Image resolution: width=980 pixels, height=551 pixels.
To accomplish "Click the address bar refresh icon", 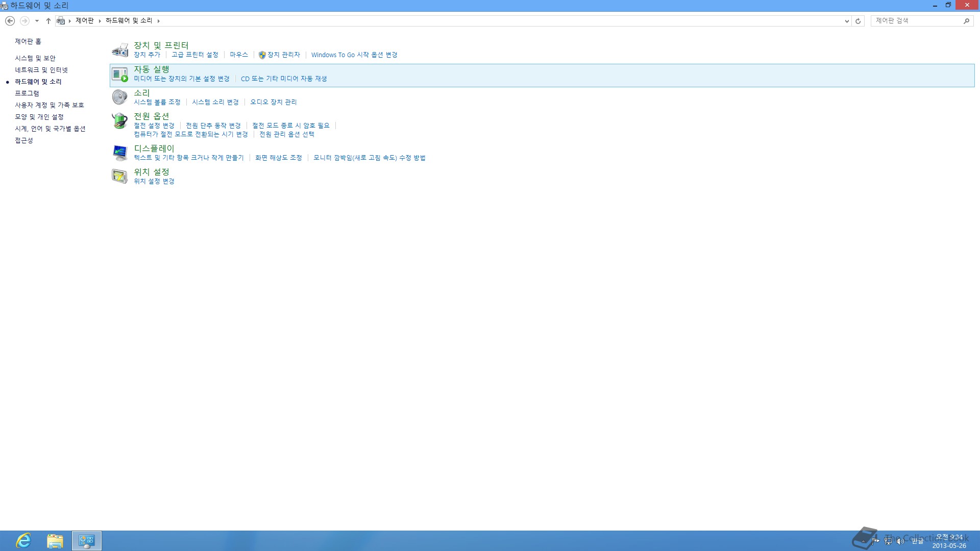I will [858, 21].
